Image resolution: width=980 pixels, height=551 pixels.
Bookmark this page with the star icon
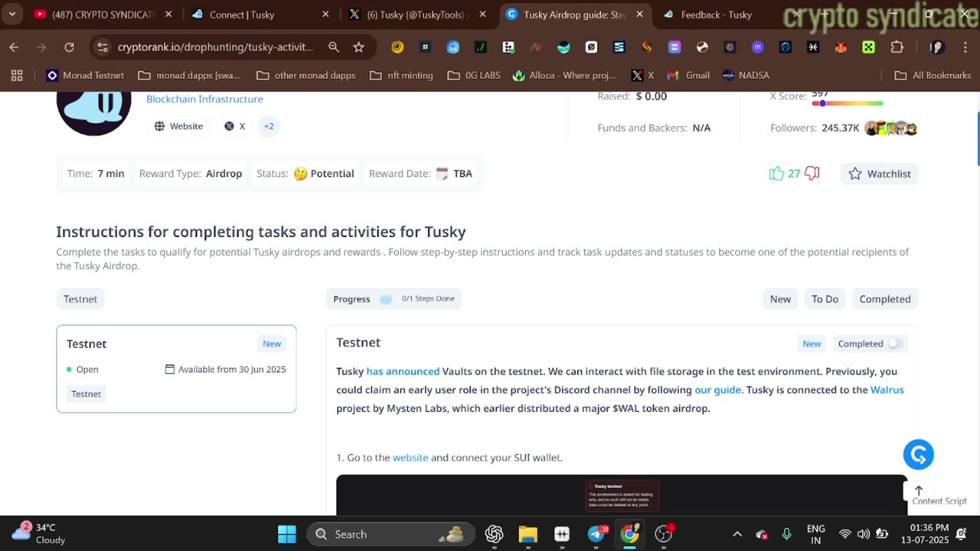(x=358, y=47)
